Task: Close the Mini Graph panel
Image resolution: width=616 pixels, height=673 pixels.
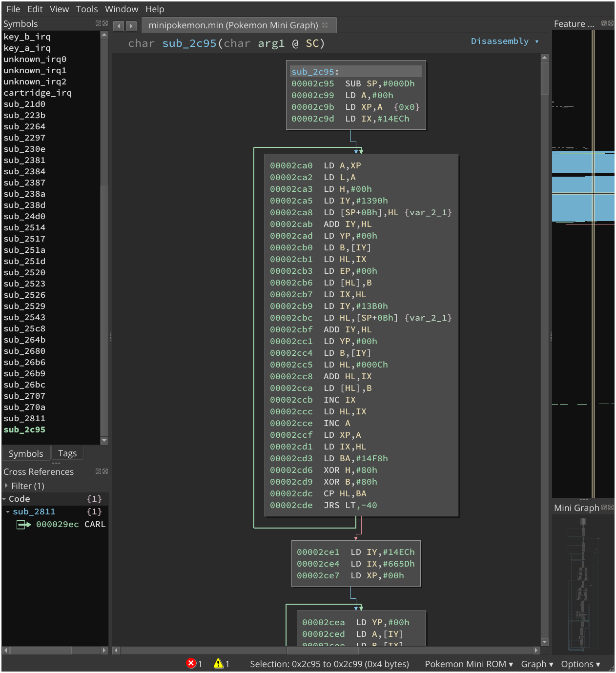Action: 611,508
